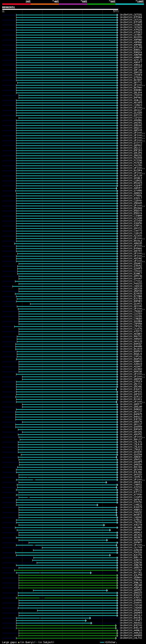The width and height of the screenshot is (146, 644).
Task: Select hit label UniRef100_Q75G91
Action: click(x=131, y=78)
